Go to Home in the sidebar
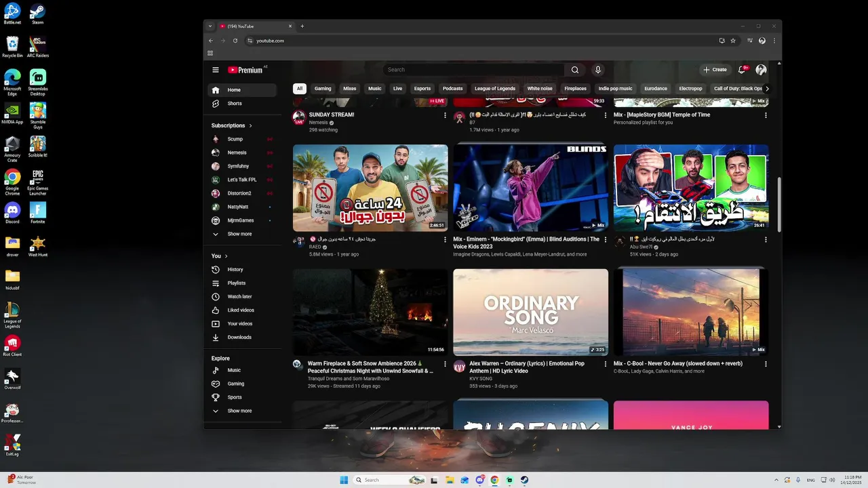 pos(242,90)
